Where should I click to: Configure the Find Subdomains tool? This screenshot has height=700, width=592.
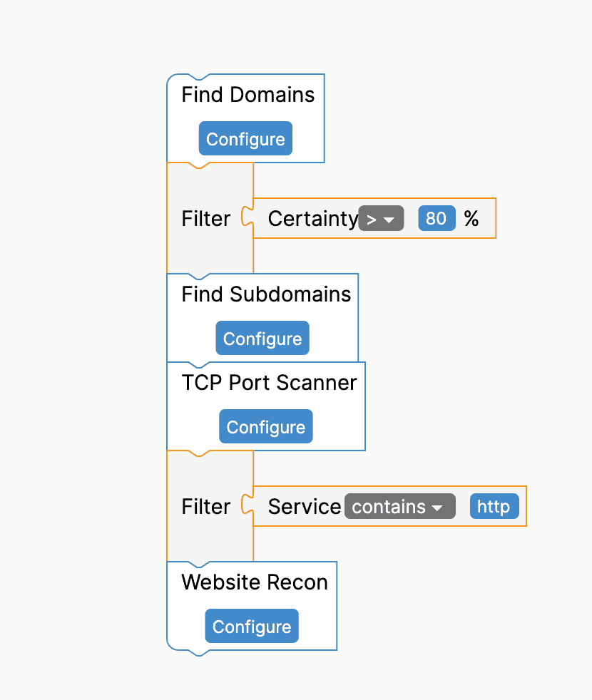(x=262, y=338)
